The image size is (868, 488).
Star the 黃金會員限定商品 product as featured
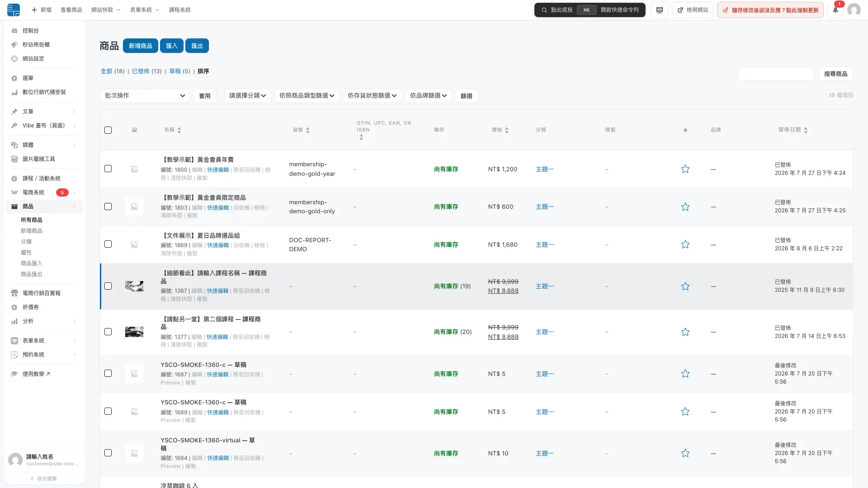(x=685, y=207)
